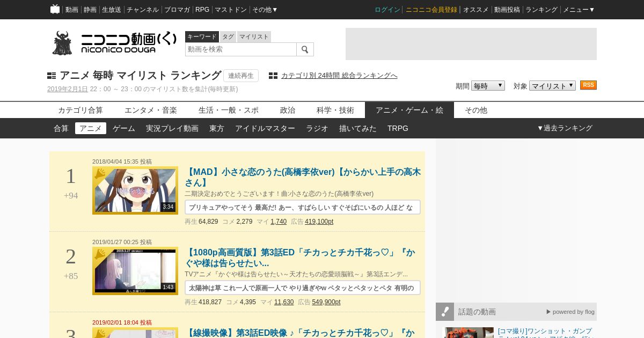This screenshot has width=644, height=338.
Task: Select the 東方 subcategory
Action: point(217,128)
